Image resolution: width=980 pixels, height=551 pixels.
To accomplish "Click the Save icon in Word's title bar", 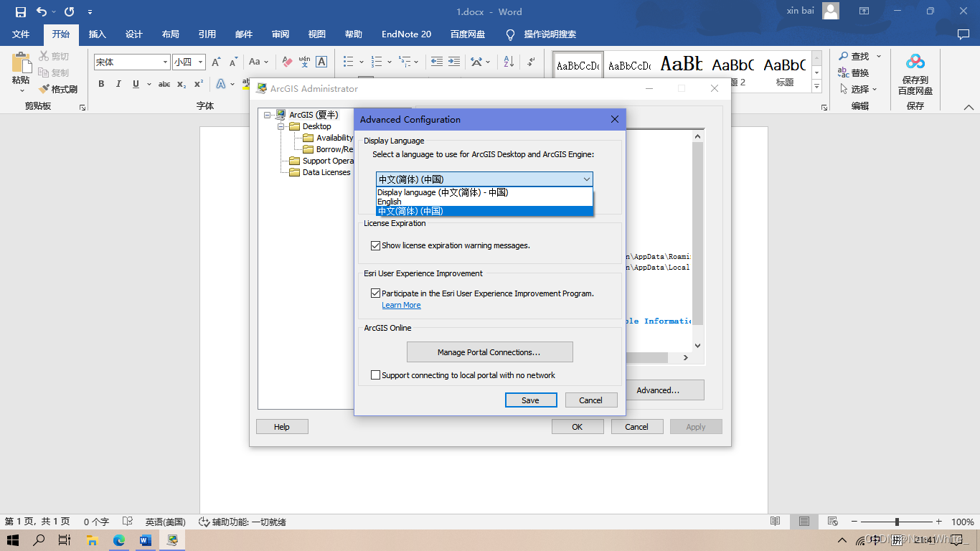I will coord(20,11).
